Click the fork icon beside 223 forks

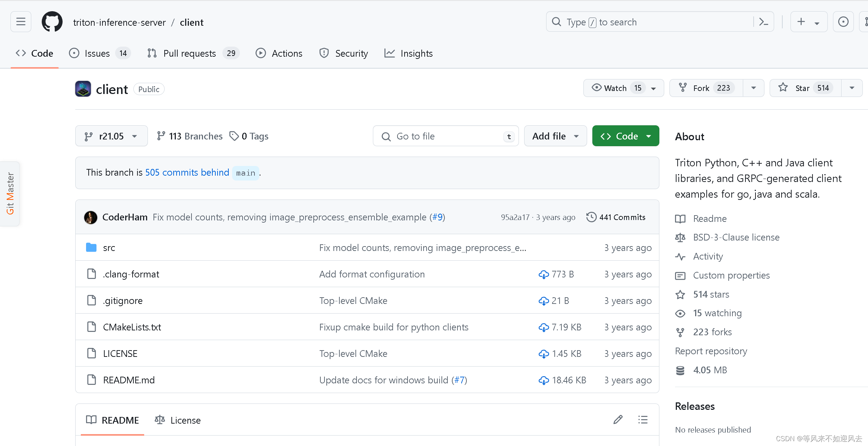(x=680, y=332)
